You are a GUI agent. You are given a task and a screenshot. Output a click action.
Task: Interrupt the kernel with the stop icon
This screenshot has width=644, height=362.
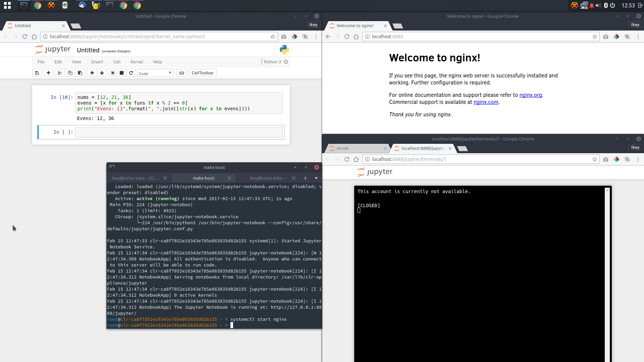[122, 73]
